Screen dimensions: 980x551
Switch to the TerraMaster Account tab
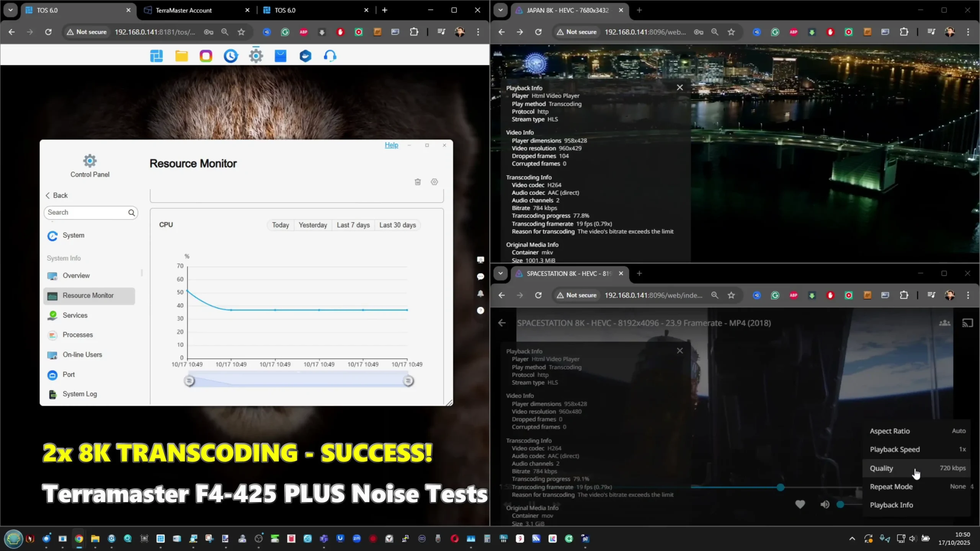184,10
